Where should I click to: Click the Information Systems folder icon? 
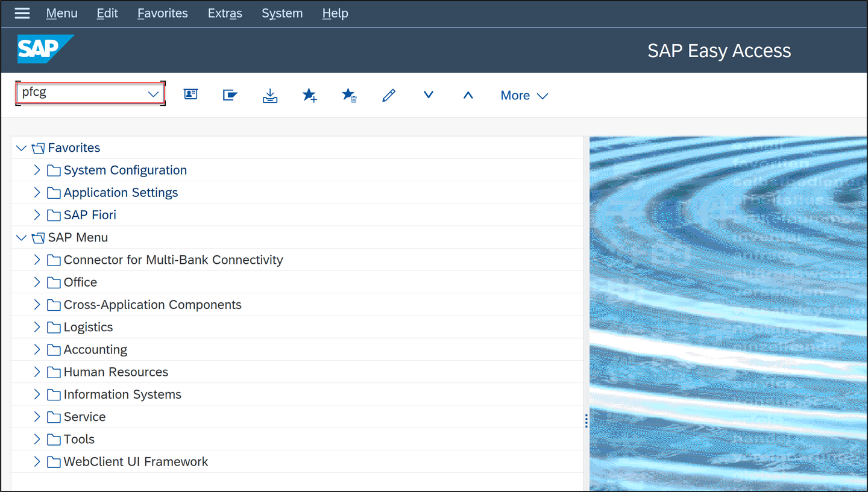pyautogui.click(x=54, y=394)
